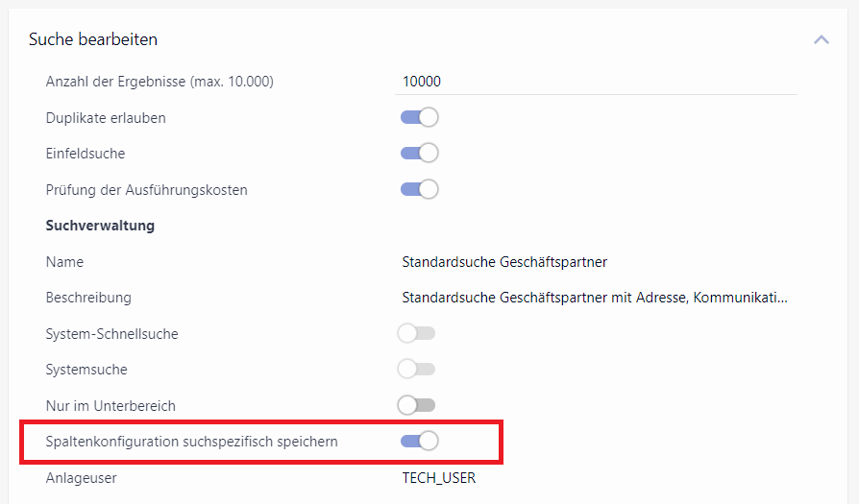
Task: Click the Anlageuser row label
Action: pyautogui.click(x=83, y=478)
